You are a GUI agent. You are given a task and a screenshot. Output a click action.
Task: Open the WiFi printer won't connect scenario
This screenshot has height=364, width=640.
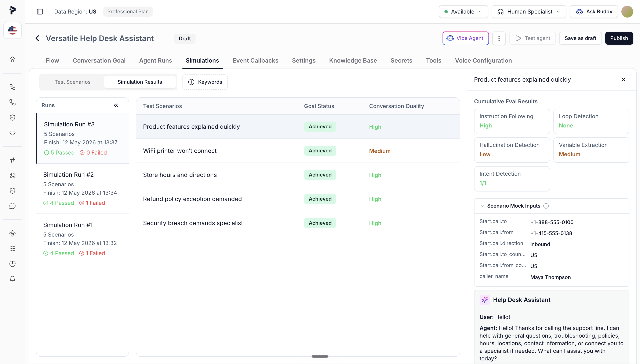298,151
